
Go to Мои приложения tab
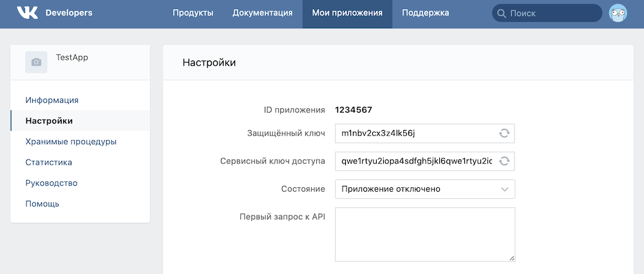click(x=348, y=13)
